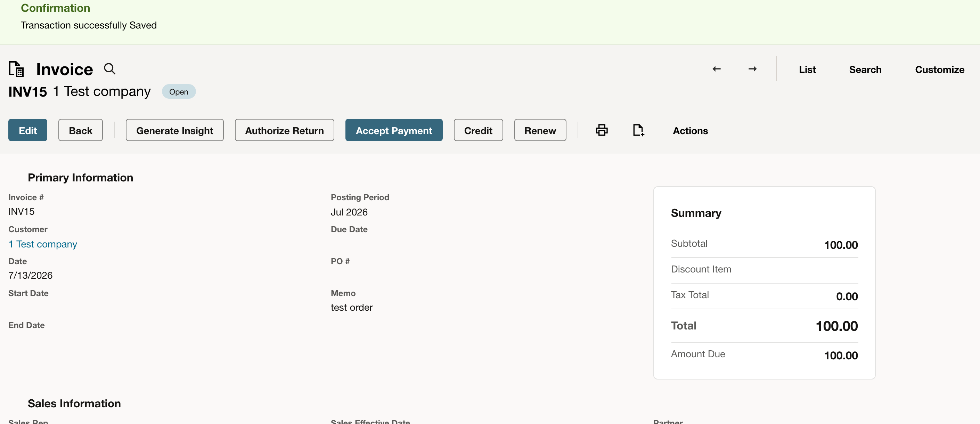The image size is (980, 424).
Task: Click the date value 7/13/2026
Action: click(x=31, y=275)
